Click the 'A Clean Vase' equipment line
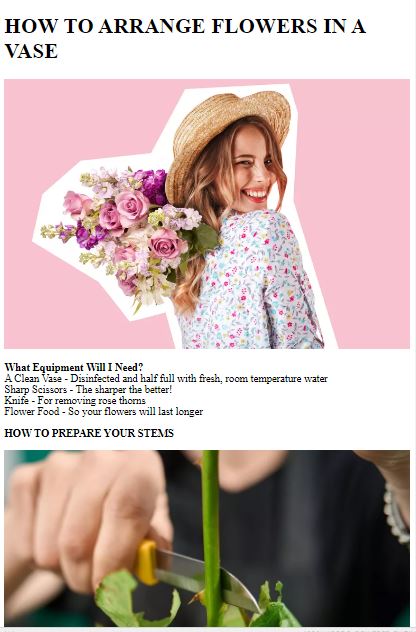The height and width of the screenshot is (632, 416). click(x=166, y=378)
